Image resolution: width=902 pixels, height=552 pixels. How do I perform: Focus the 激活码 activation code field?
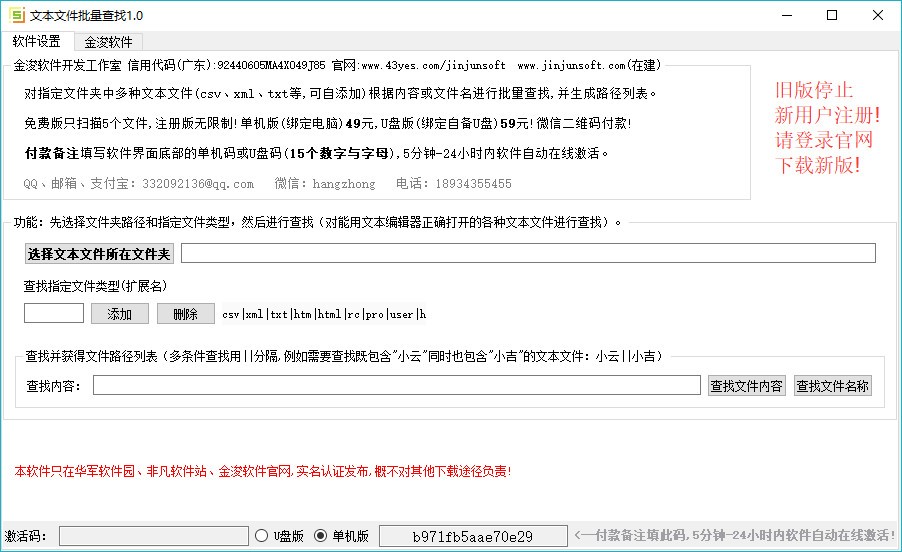click(154, 536)
